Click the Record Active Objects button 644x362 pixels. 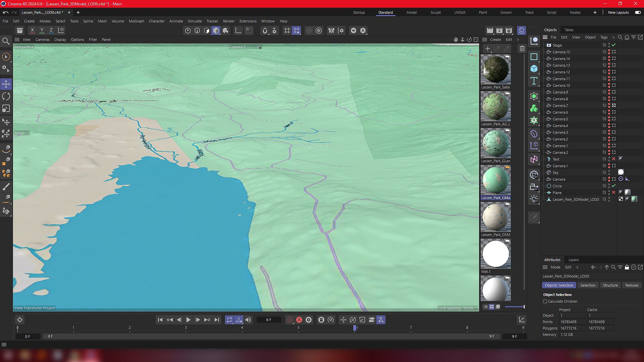[290, 320]
